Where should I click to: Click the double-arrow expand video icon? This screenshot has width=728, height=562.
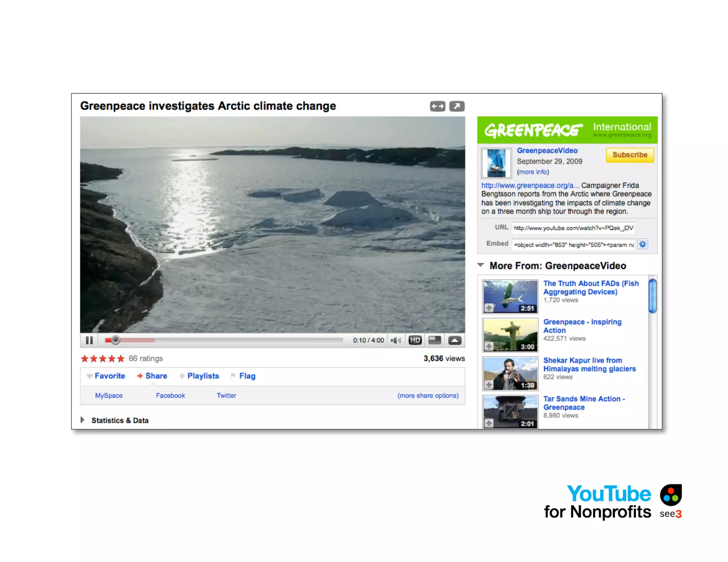pos(437,106)
